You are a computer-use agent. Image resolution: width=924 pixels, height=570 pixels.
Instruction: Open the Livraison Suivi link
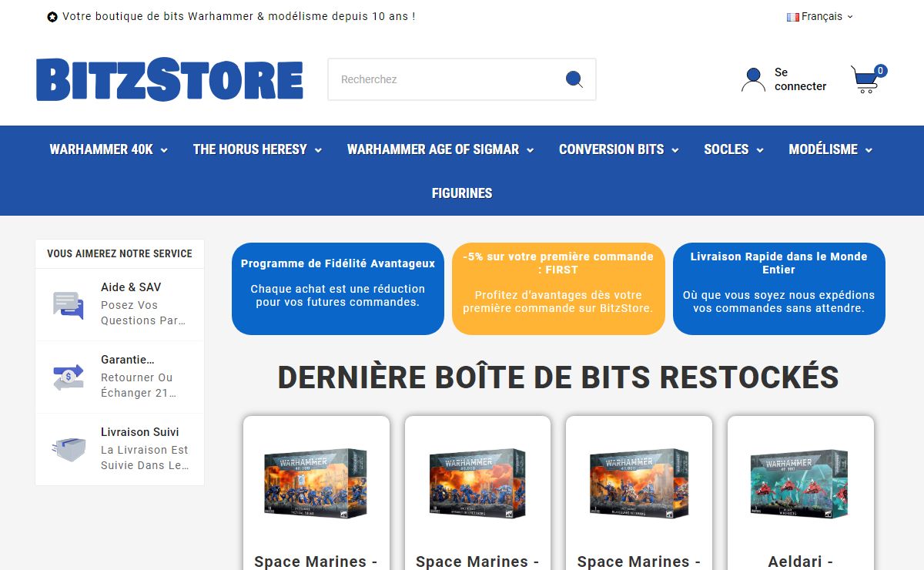click(x=140, y=432)
